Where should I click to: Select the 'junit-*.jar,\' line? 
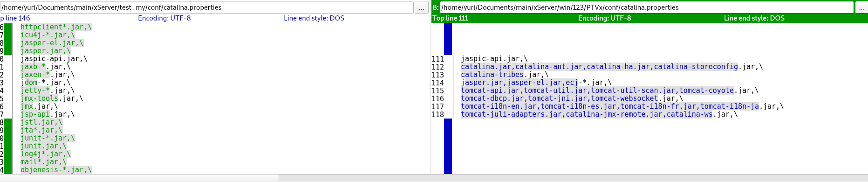coord(48,138)
